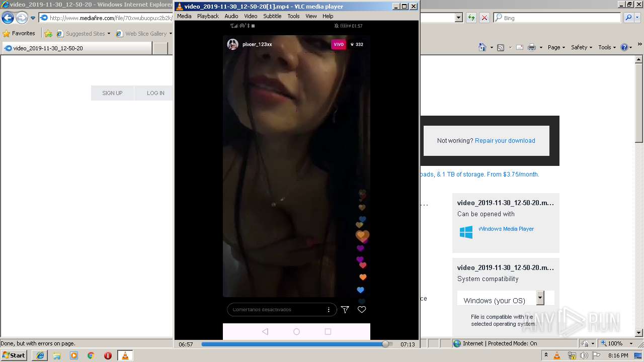Click the Bing search box

[x=557, y=18]
